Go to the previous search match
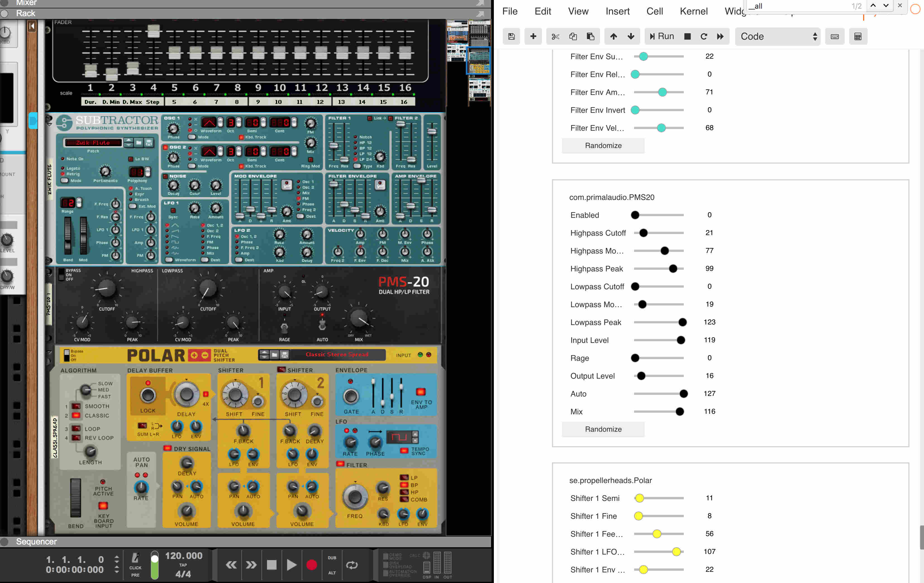Screen dimensions: 924x583 (x=873, y=5)
